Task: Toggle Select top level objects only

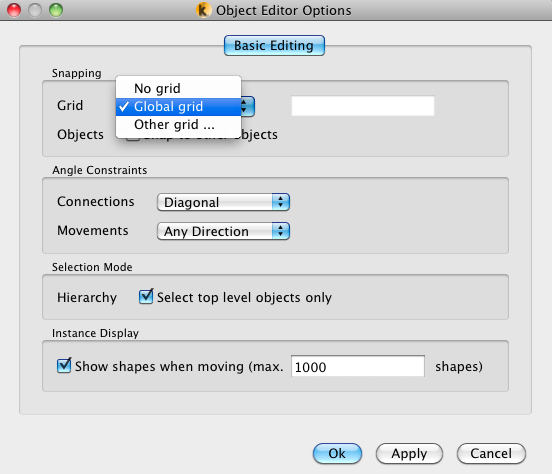Action: tap(146, 297)
